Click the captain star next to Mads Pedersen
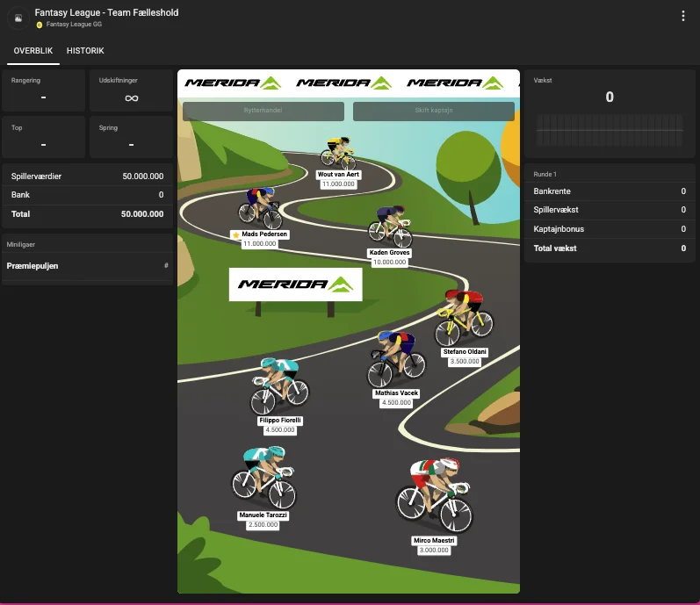 point(235,234)
